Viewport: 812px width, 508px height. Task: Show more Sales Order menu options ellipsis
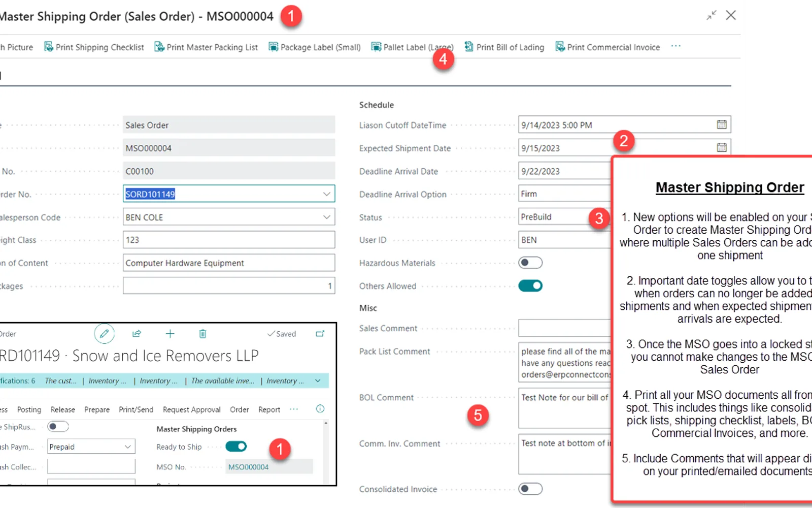pyautogui.click(x=294, y=409)
